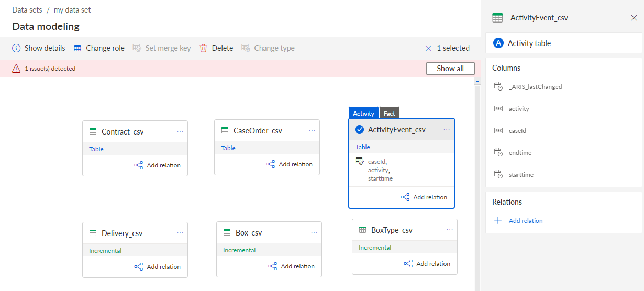The image size is (644, 291).
Task: Clear selection with X next to 1 selected
Action: [429, 48]
